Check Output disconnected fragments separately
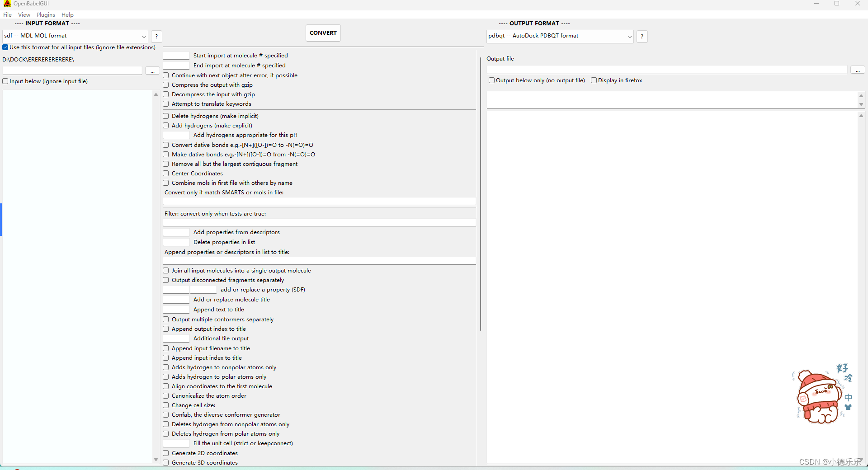 tap(166, 280)
